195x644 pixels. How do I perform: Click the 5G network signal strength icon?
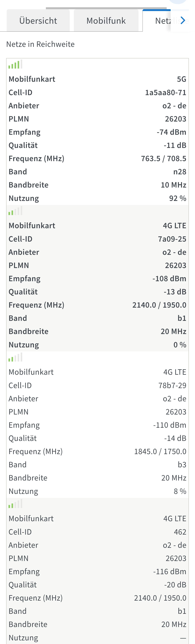click(x=15, y=65)
